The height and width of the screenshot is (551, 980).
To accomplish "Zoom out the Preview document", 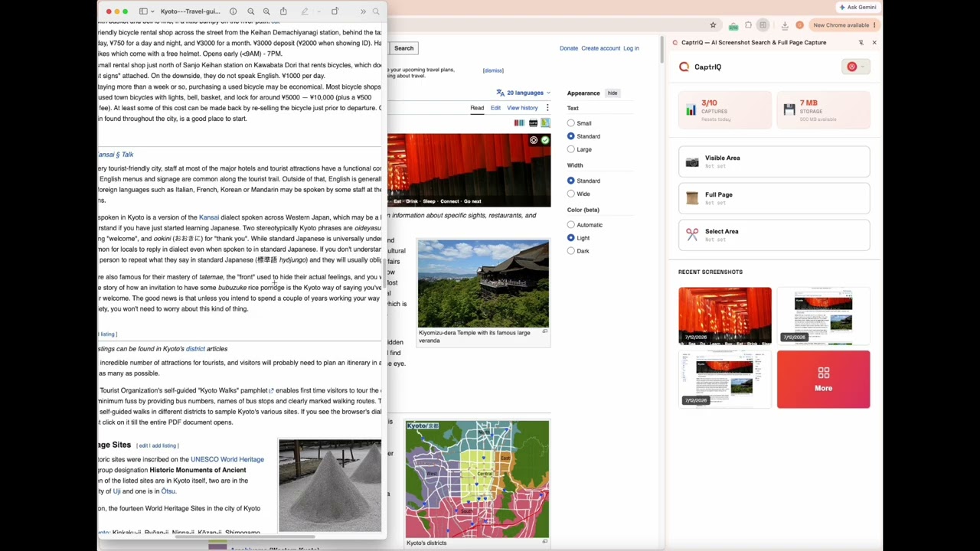I will 250,11.
